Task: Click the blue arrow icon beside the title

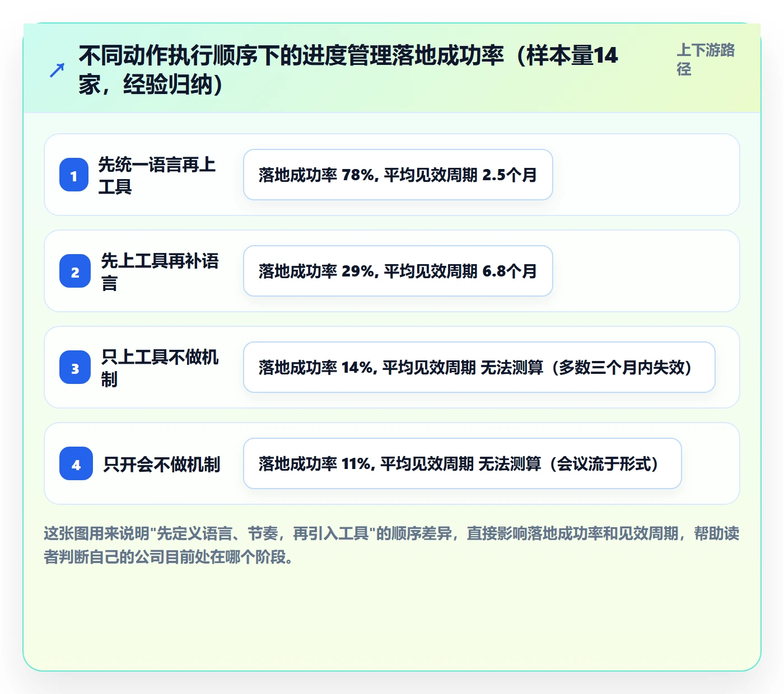Action: point(57,70)
